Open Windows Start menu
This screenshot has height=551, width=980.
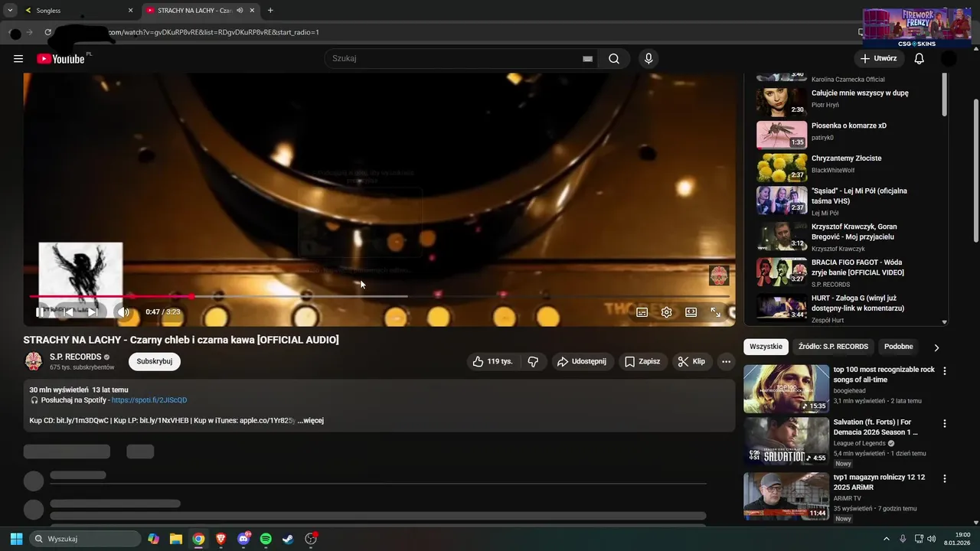tap(16, 539)
